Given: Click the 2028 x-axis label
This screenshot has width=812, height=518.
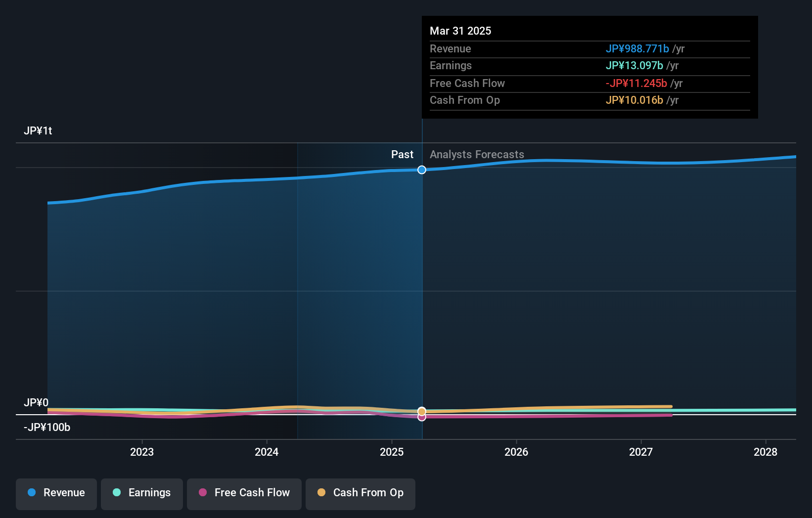Looking at the screenshot, I should tap(766, 452).
